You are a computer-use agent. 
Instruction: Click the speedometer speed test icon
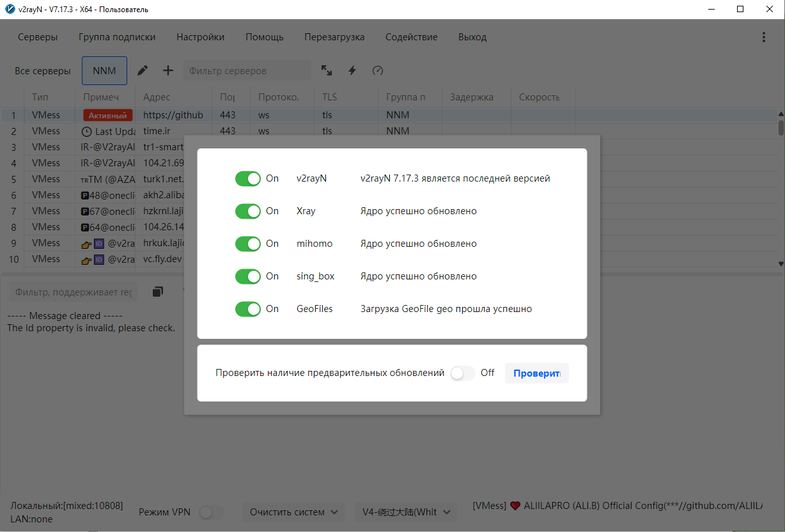tap(378, 70)
